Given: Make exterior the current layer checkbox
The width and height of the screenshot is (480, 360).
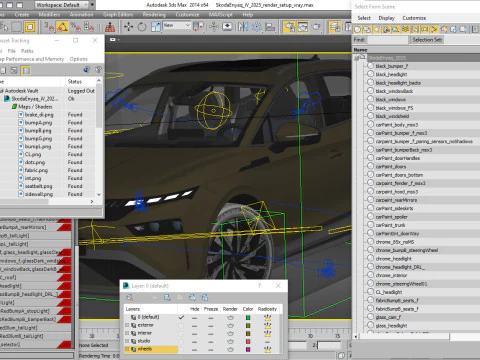Looking at the screenshot, I should [x=181, y=325].
